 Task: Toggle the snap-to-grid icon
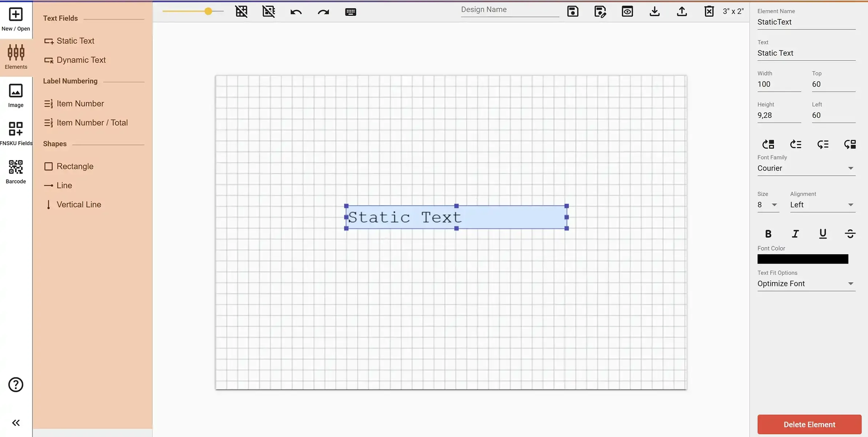pos(269,12)
